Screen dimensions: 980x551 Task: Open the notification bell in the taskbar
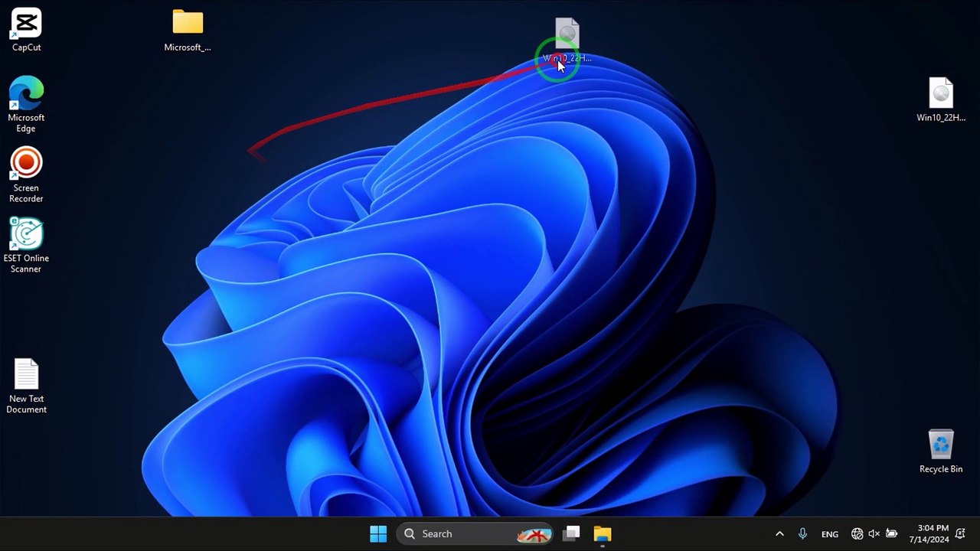point(960,534)
